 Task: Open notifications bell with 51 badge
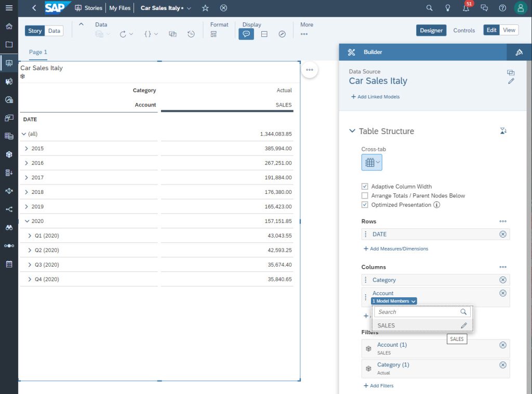(466, 7)
